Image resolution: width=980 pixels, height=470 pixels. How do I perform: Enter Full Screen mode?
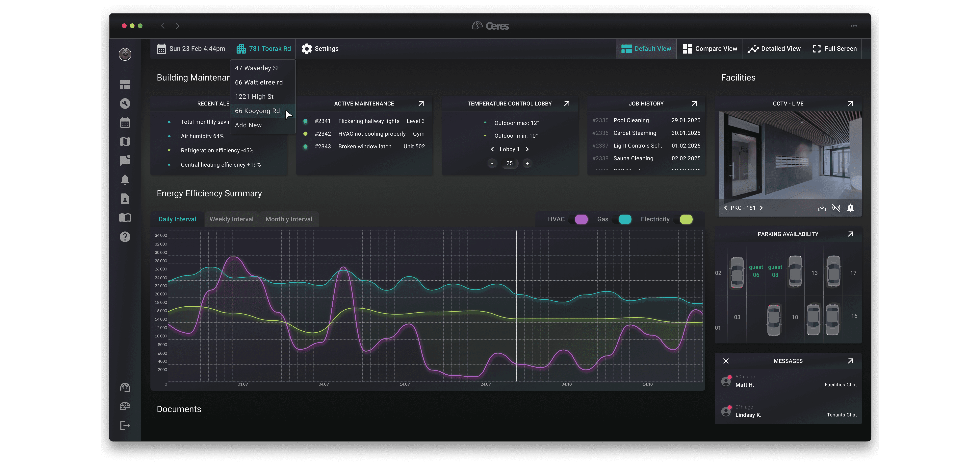point(835,49)
